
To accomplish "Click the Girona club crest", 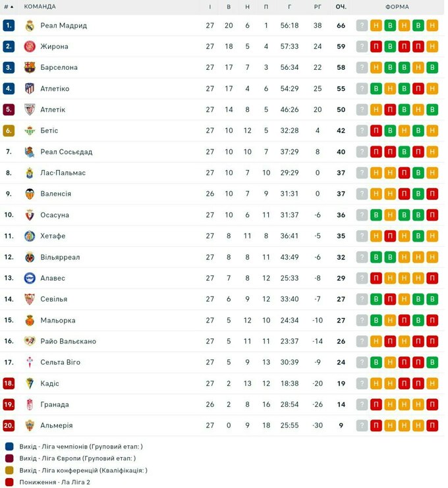I will pyautogui.click(x=29, y=47).
